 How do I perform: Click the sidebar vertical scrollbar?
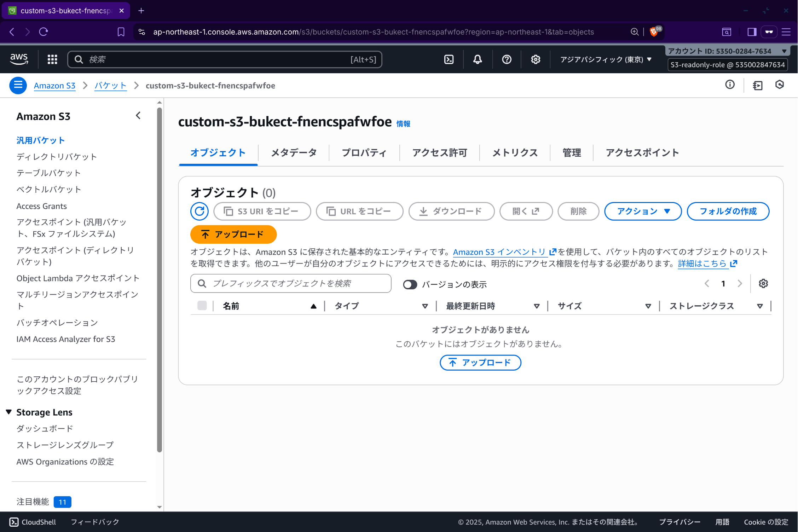tap(160, 279)
